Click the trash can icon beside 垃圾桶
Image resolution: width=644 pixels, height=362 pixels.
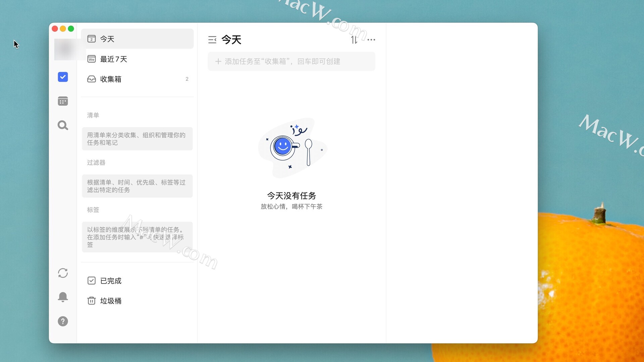click(92, 301)
